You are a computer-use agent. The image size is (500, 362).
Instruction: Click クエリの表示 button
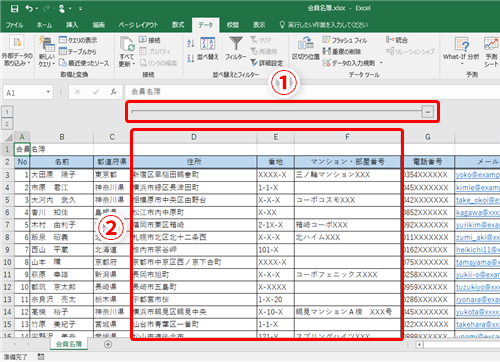(x=78, y=40)
